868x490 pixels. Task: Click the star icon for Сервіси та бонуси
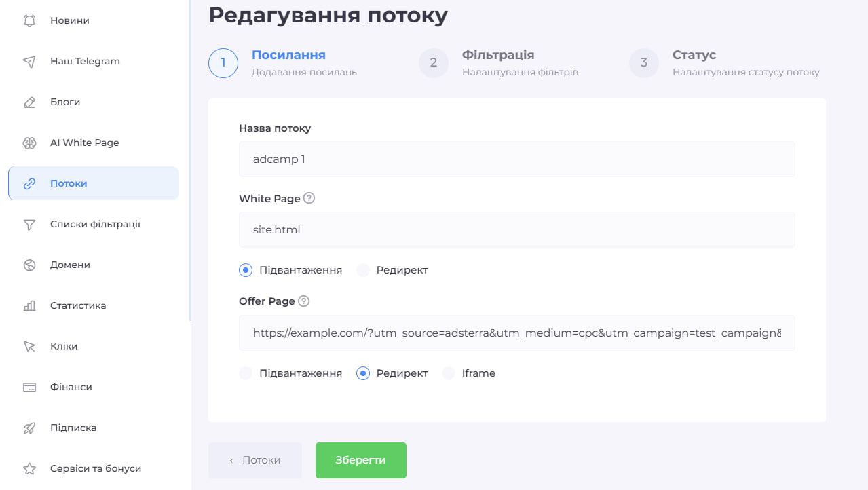29,468
